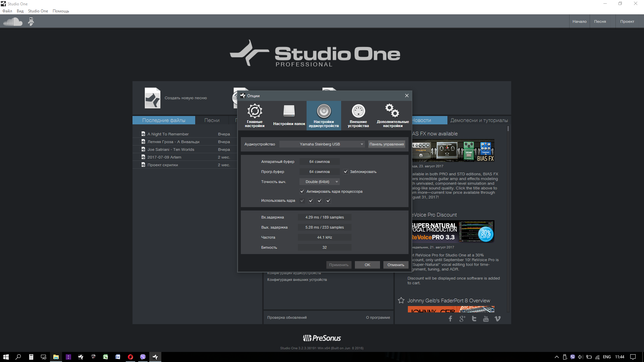Click the Facebook social icon
The image size is (644, 362).
(x=450, y=319)
